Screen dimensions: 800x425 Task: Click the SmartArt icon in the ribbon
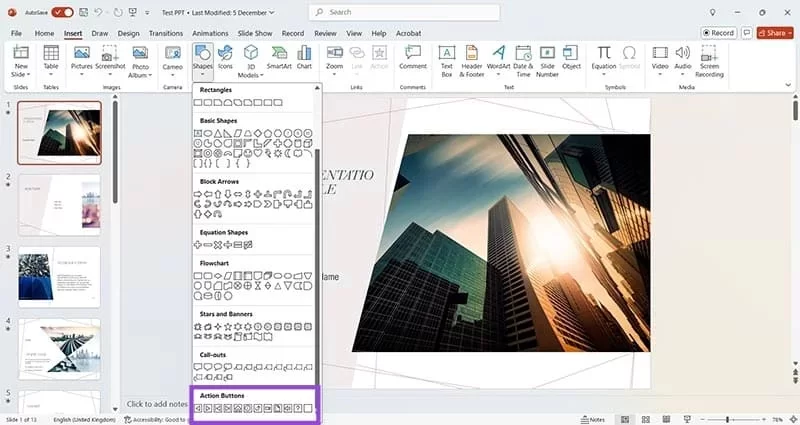[x=278, y=57]
